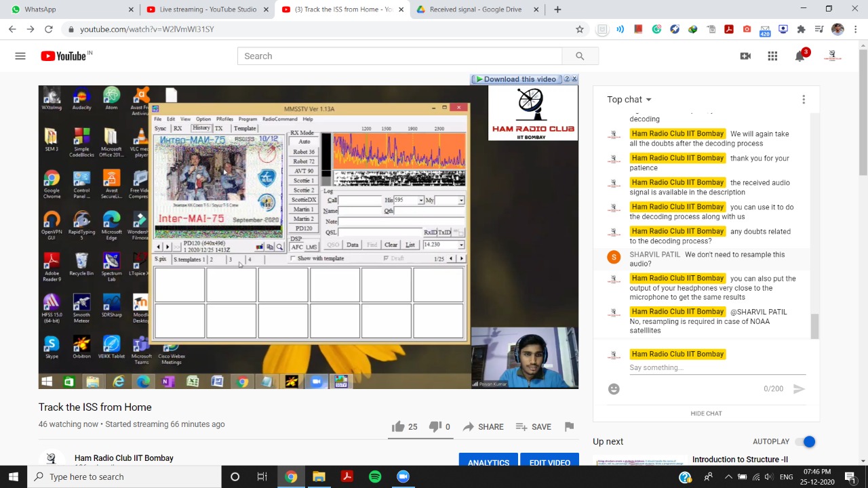
Task: Click the Download this video button
Action: tap(517, 79)
